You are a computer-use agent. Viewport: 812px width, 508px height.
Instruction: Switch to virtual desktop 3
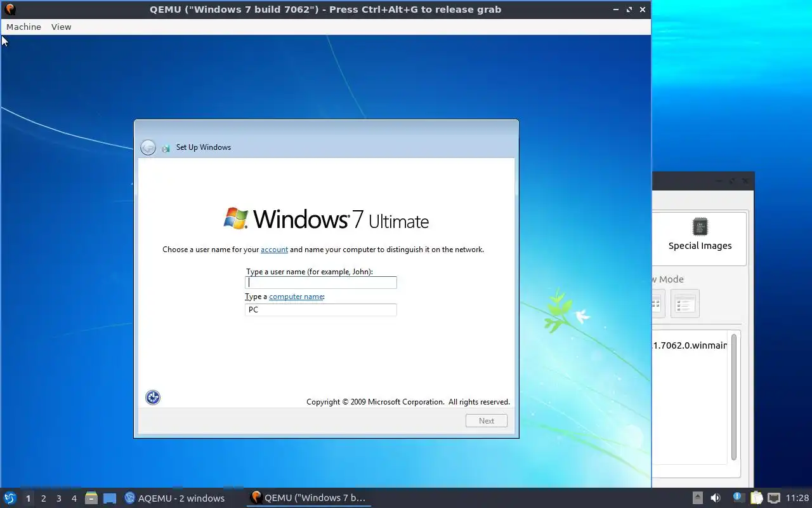tap(58, 498)
